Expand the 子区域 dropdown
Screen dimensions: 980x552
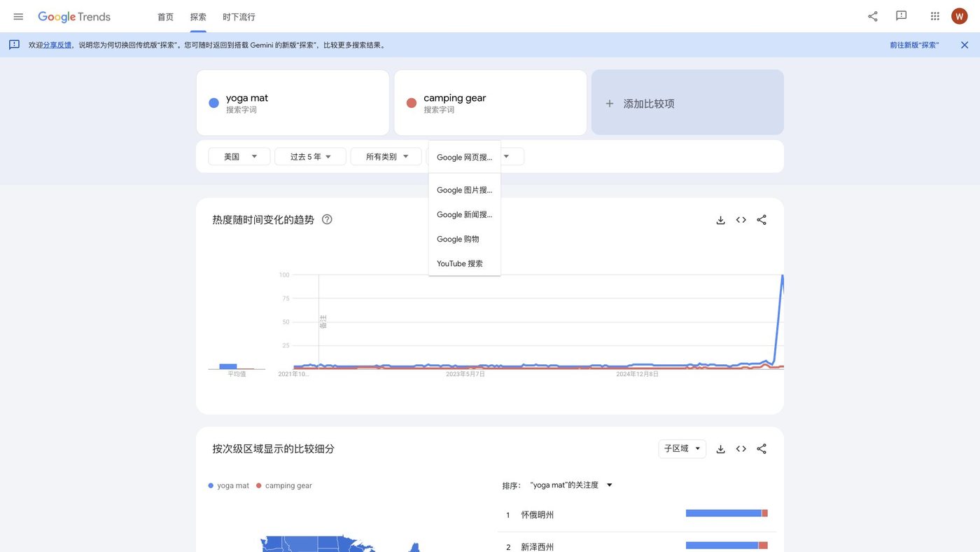point(682,449)
